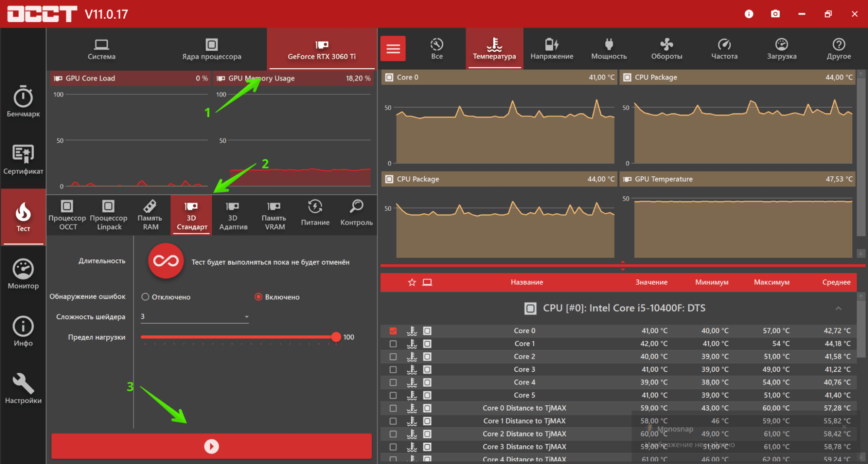Open the Монитор sidebar section
This screenshot has height=464, width=868.
(x=23, y=274)
